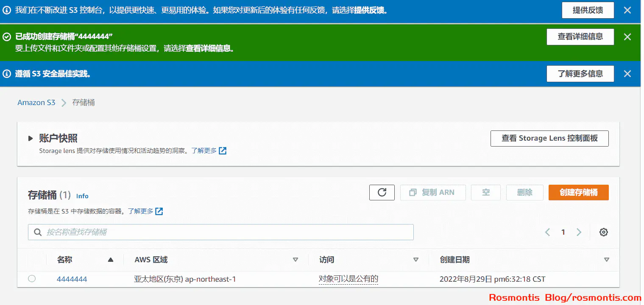Click the 空 (empty bucket) button
The height and width of the screenshot is (305, 644).
pyautogui.click(x=486, y=193)
